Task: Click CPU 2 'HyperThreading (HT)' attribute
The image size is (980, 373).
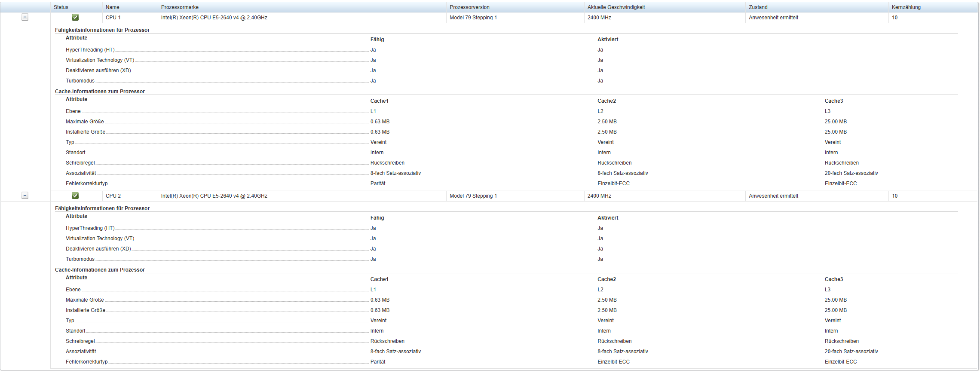Action: tap(90, 228)
